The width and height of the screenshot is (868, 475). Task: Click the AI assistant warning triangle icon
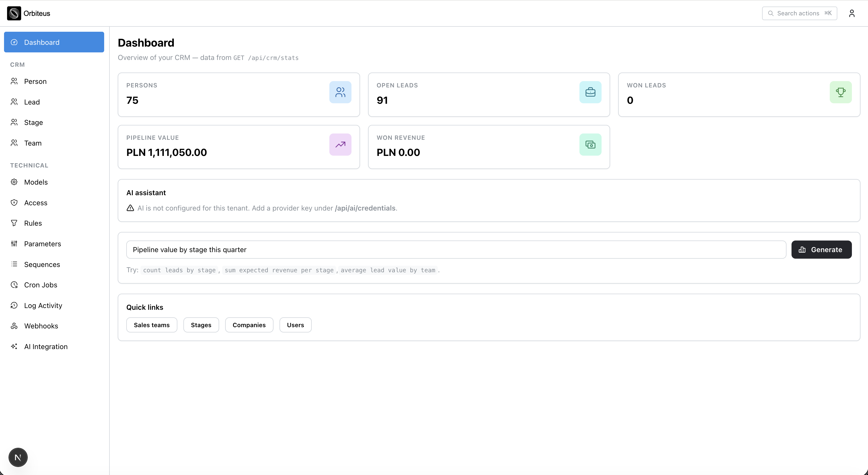[130, 208]
